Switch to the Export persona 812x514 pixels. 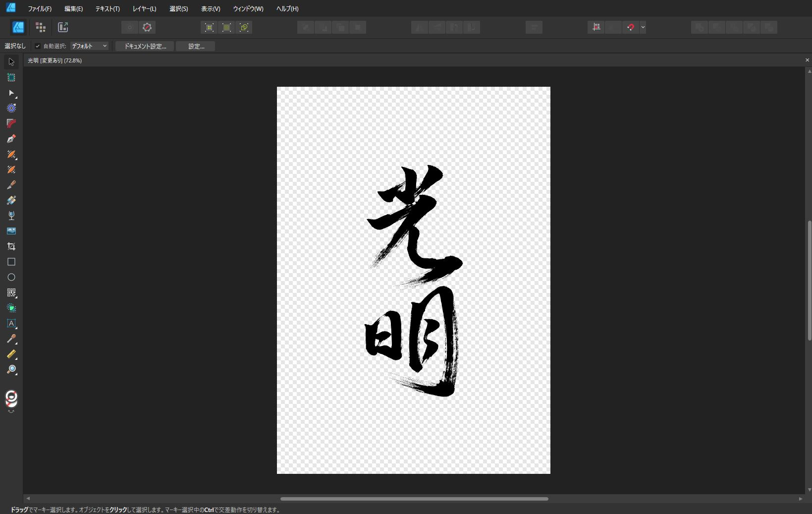[x=63, y=27]
